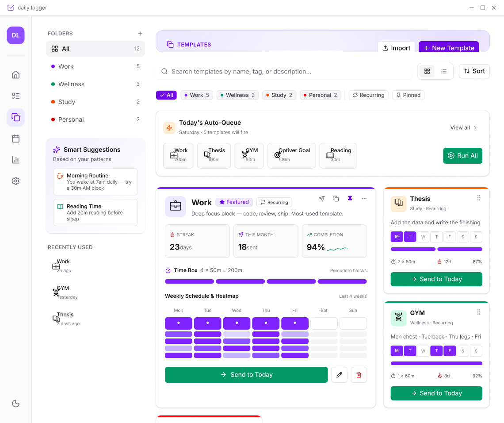Open the Settings gear icon

(15, 181)
